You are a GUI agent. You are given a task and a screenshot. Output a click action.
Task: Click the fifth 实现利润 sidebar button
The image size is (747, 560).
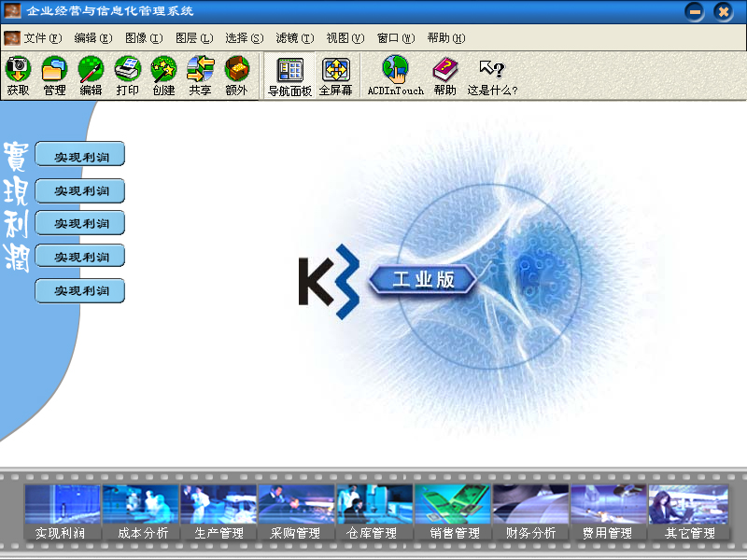click(80, 290)
